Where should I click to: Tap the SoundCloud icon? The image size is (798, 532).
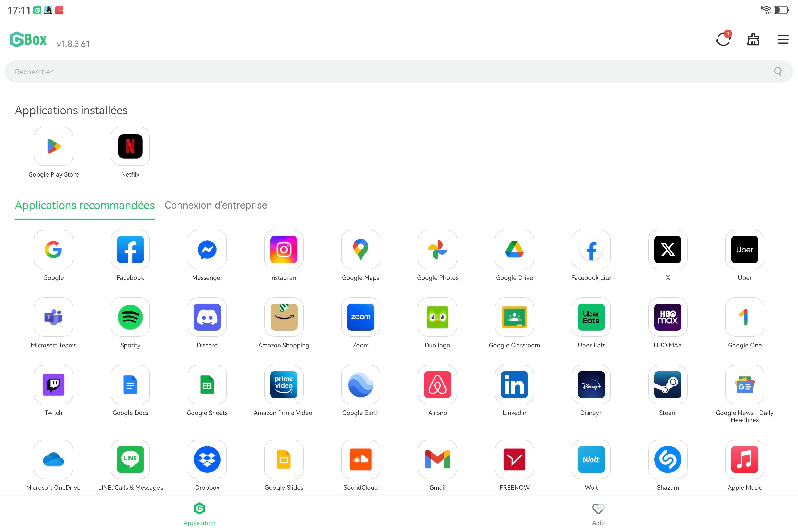point(361,459)
